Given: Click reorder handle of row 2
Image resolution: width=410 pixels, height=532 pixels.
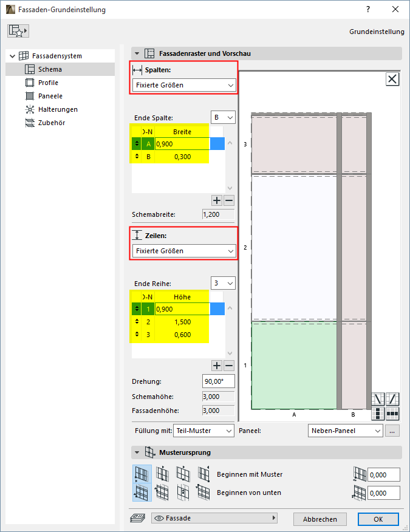Looking at the screenshot, I should (137, 322).
